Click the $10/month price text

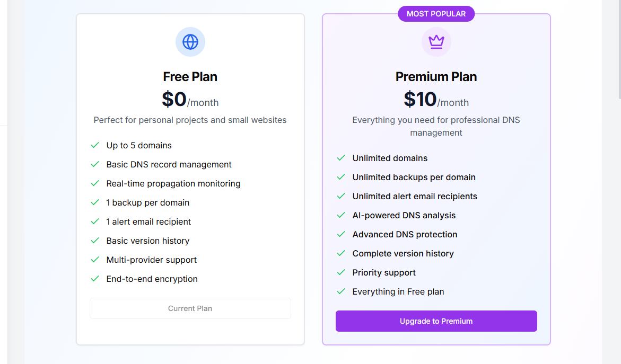coord(436,99)
